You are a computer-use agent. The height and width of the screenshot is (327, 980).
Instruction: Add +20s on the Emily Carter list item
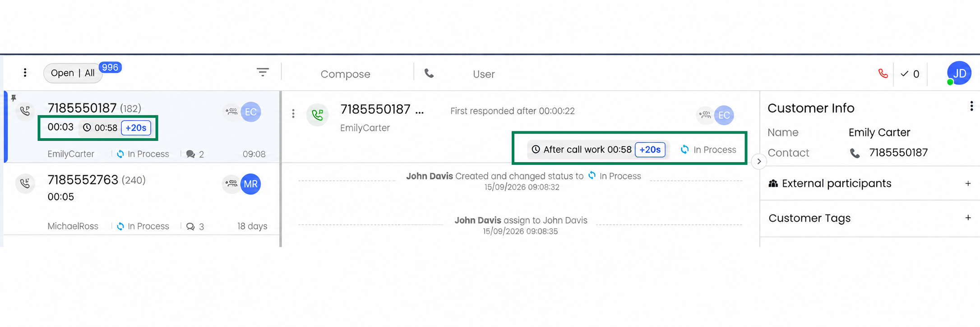pyautogui.click(x=136, y=128)
